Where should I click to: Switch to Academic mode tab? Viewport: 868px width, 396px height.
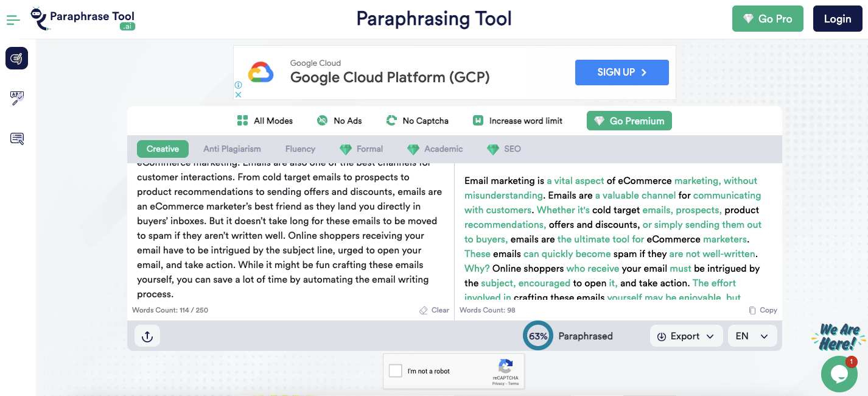point(435,149)
